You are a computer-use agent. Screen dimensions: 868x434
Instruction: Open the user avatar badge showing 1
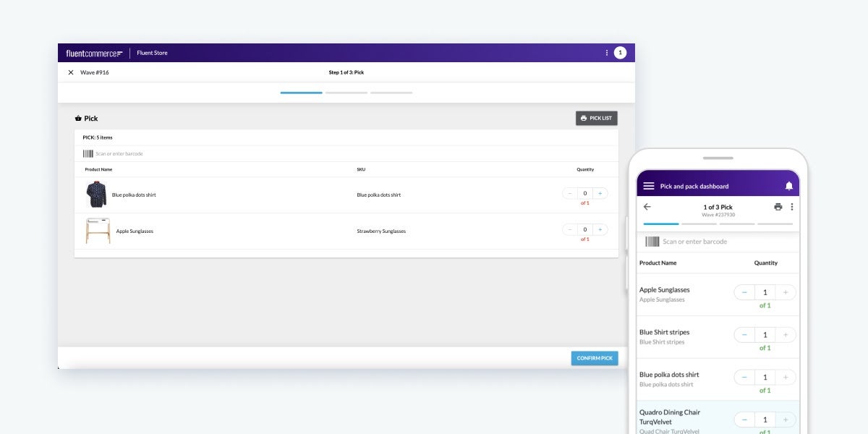(x=621, y=52)
